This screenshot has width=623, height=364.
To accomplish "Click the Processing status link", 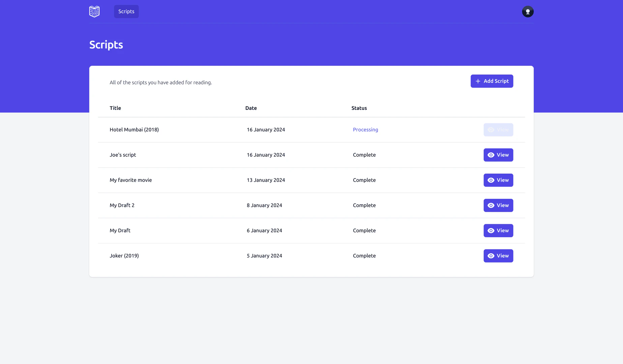I will (x=365, y=130).
